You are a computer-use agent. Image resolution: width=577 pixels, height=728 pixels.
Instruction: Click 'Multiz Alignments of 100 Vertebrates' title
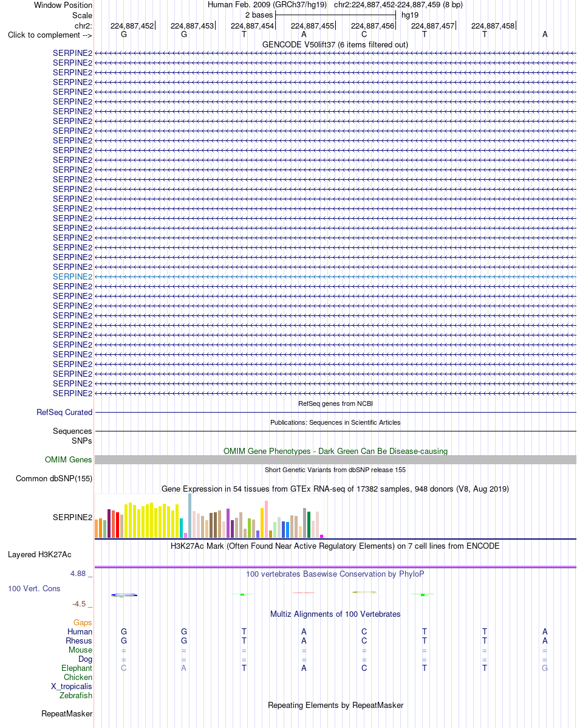335,614
